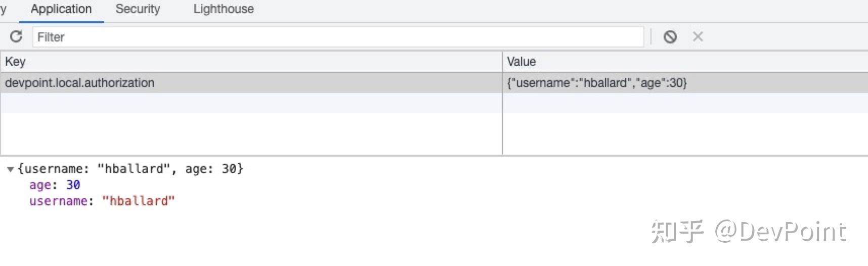This screenshot has width=868, height=266.
Task: Click the 30 number value in preview
Action: pos(73,185)
